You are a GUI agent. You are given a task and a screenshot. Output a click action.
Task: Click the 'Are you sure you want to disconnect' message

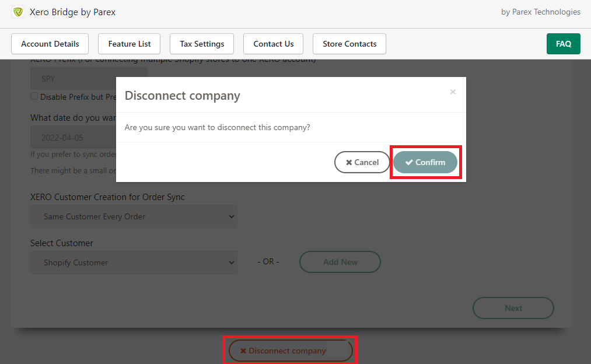pos(218,127)
